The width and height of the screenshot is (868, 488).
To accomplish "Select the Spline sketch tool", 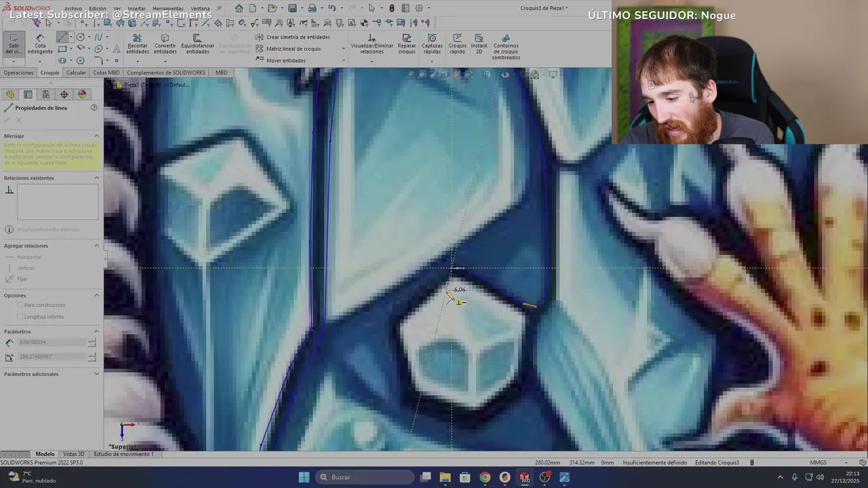I will pos(99,37).
